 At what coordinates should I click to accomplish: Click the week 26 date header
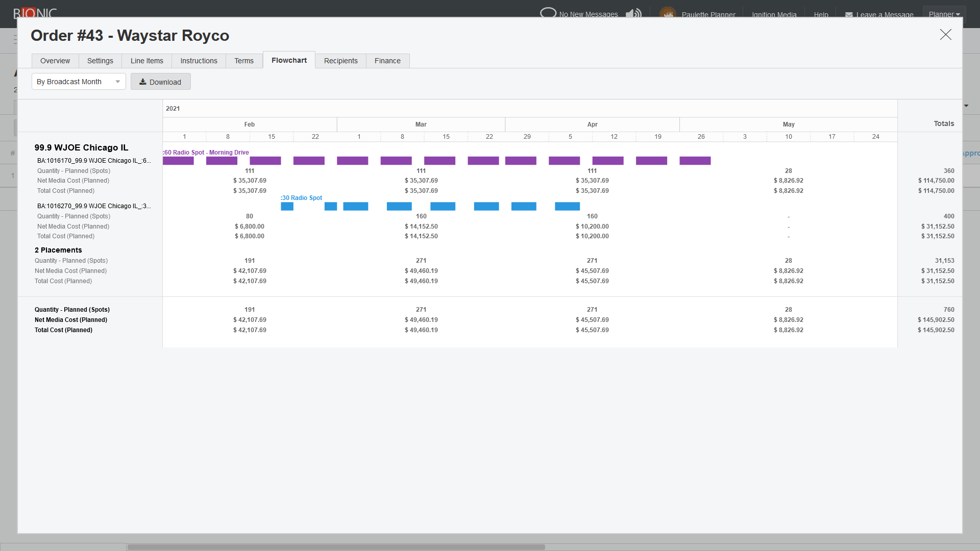click(701, 137)
